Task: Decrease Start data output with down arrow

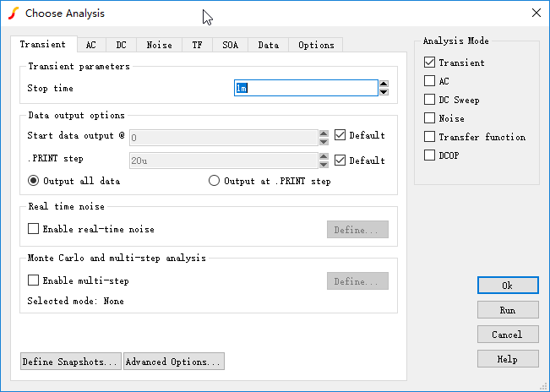Action: [324, 142]
